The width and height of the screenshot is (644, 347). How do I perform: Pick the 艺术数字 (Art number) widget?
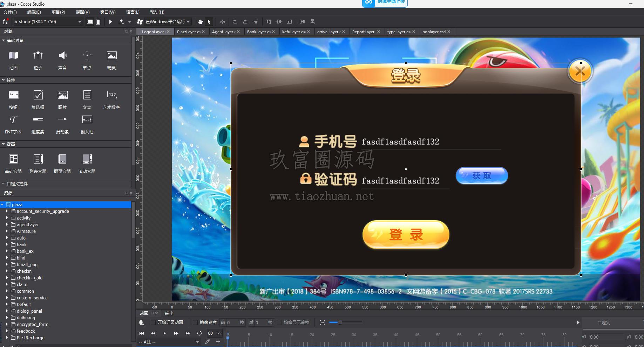coord(111,99)
